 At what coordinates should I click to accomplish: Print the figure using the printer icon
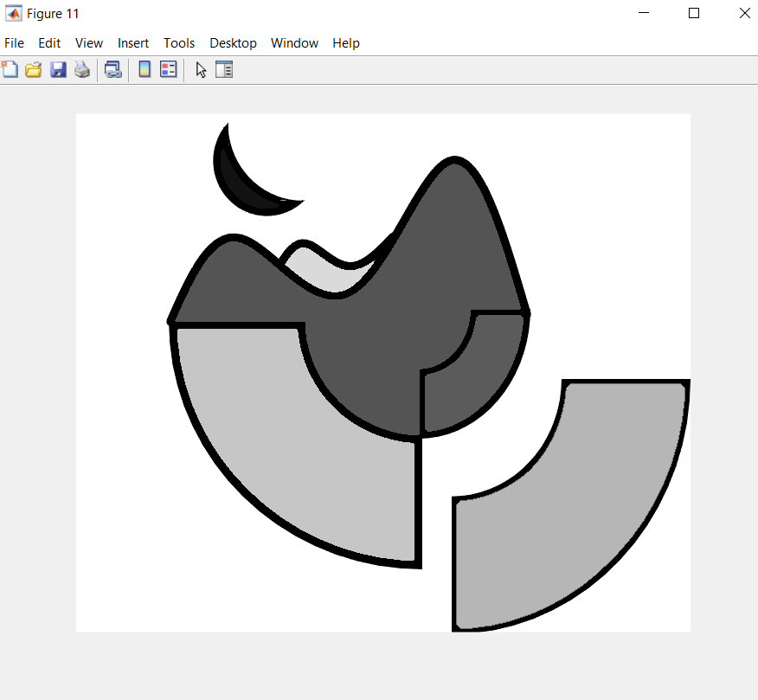[x=82, y=69]
